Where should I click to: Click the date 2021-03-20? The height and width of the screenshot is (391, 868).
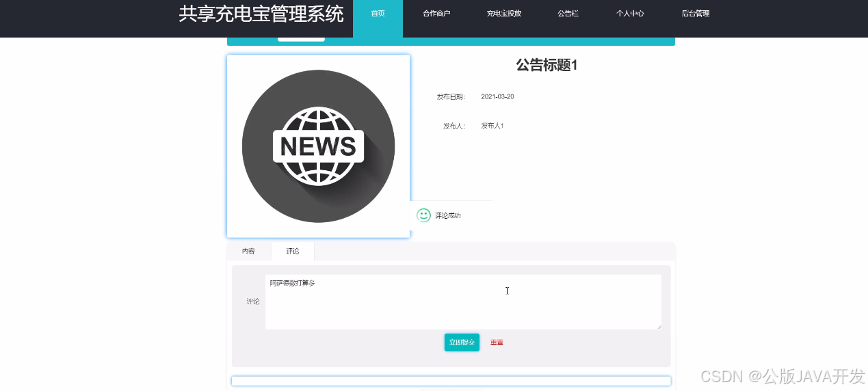497,96
